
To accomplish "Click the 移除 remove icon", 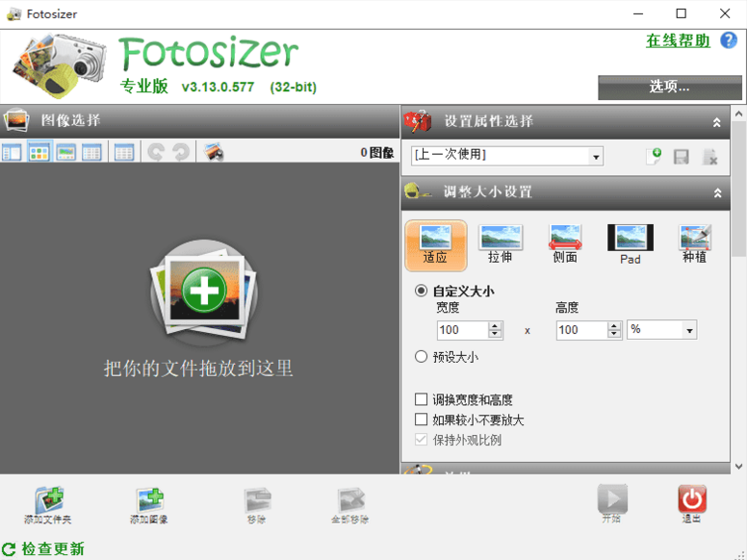I will tap(257, 500).
